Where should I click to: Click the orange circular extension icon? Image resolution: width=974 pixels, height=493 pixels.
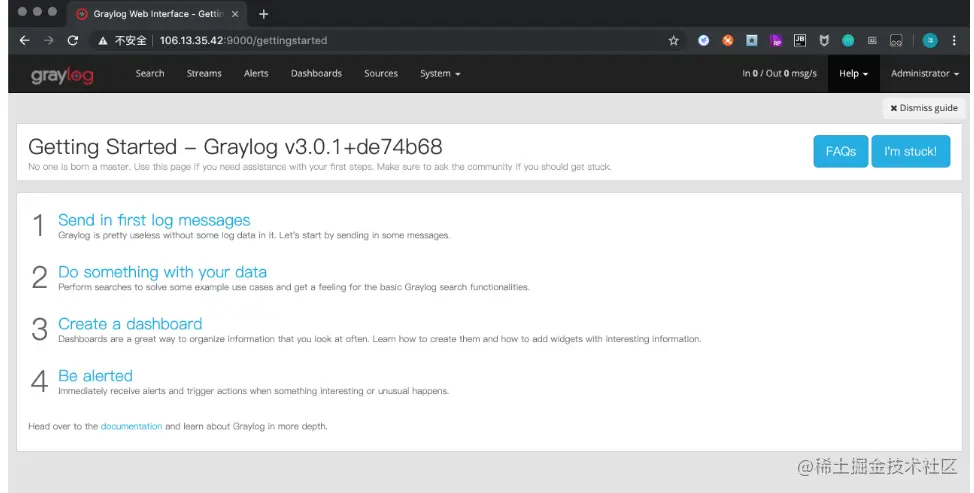point(727,40)
